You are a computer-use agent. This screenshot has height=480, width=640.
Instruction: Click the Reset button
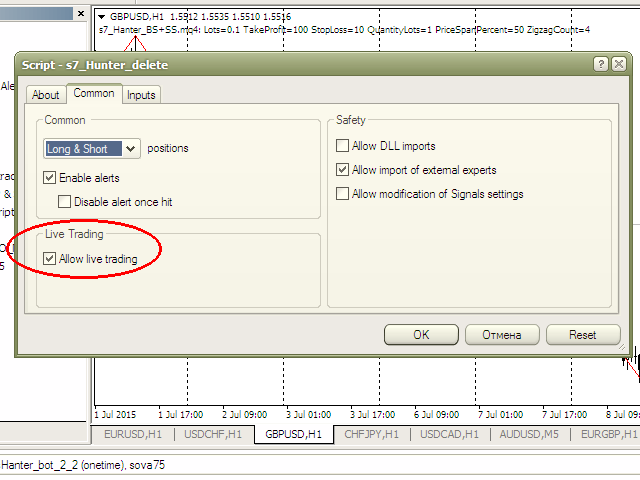(x=583, y=335)
